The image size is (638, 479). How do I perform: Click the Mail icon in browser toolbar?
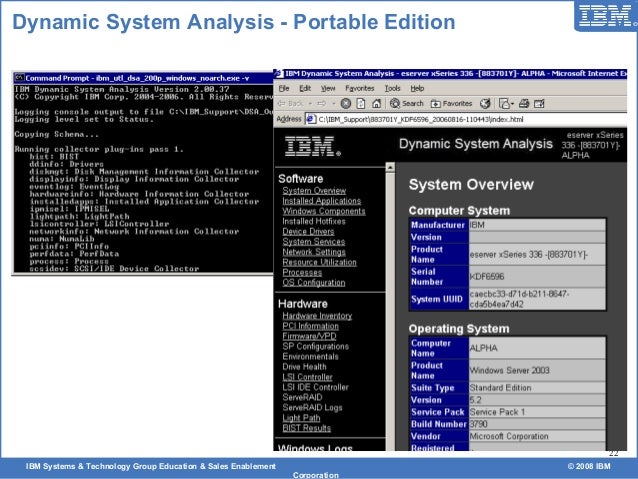[504, 104]
